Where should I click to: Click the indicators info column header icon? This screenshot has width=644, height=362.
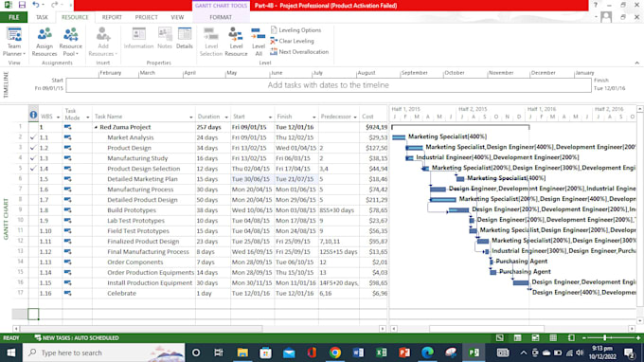(33, 116)
